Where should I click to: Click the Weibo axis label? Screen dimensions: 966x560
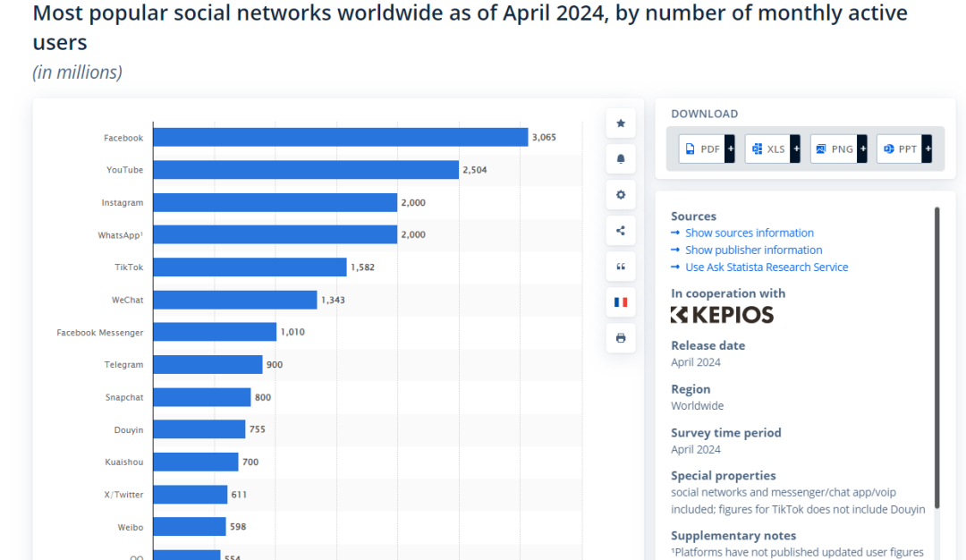pyautogui.click(x=131, y=528)
